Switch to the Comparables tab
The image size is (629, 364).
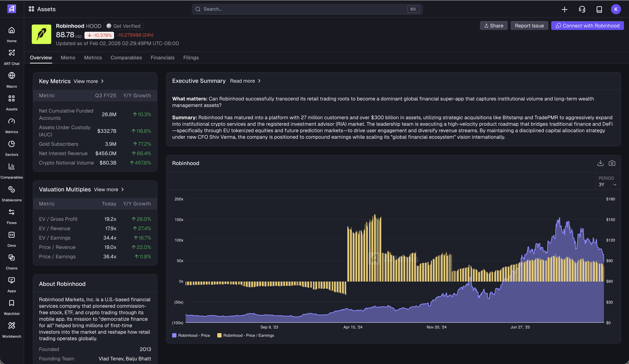tap(126, 58)
